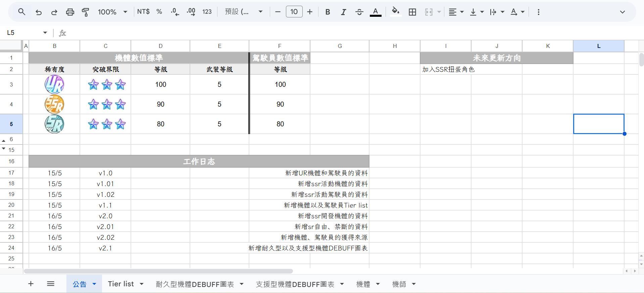Click the Name box showing L5
This screenshot has width=644, height=293.
[23, 33]
